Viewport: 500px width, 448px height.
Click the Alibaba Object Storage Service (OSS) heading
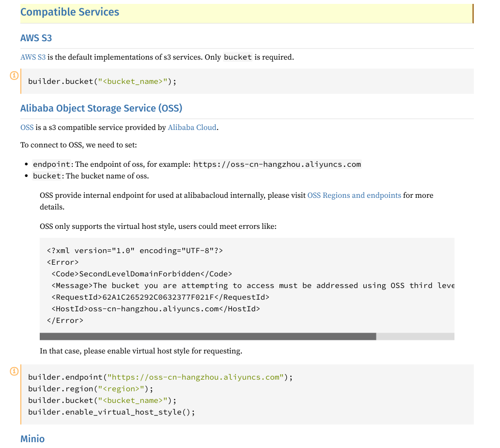click(x=101, y=108)
